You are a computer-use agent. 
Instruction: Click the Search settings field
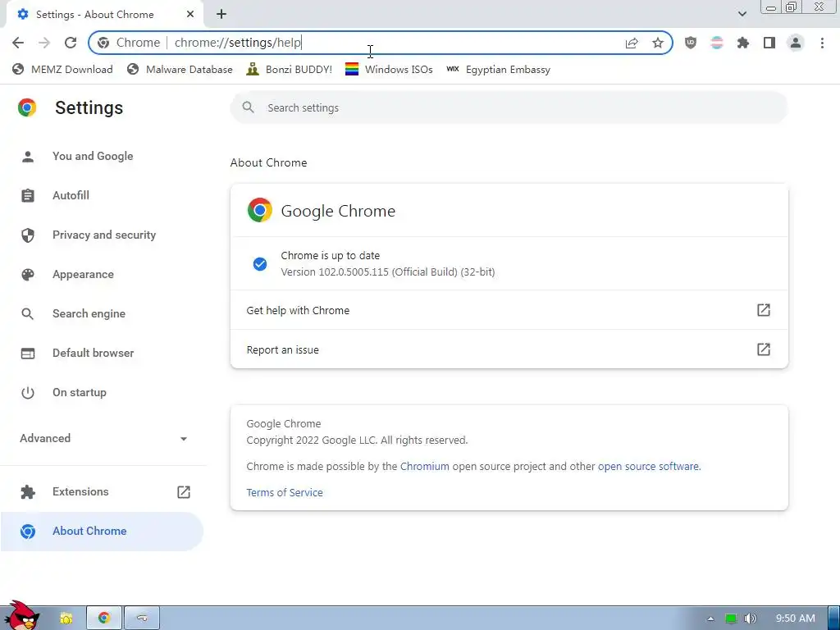509,107
